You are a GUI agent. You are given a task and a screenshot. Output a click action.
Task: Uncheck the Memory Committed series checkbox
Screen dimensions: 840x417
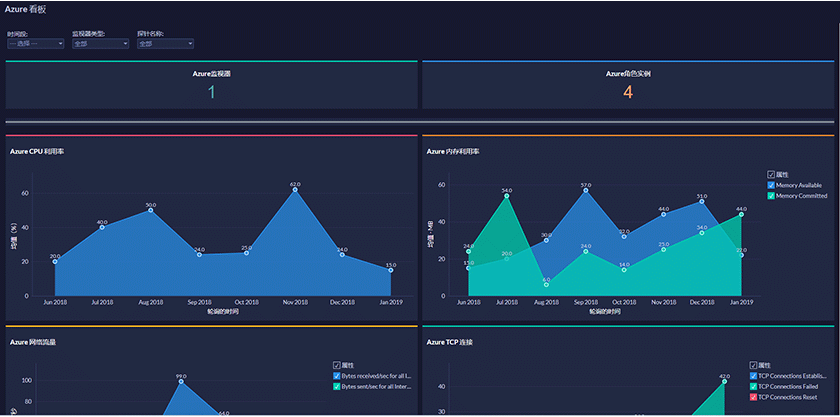click(x=771, y=196)
